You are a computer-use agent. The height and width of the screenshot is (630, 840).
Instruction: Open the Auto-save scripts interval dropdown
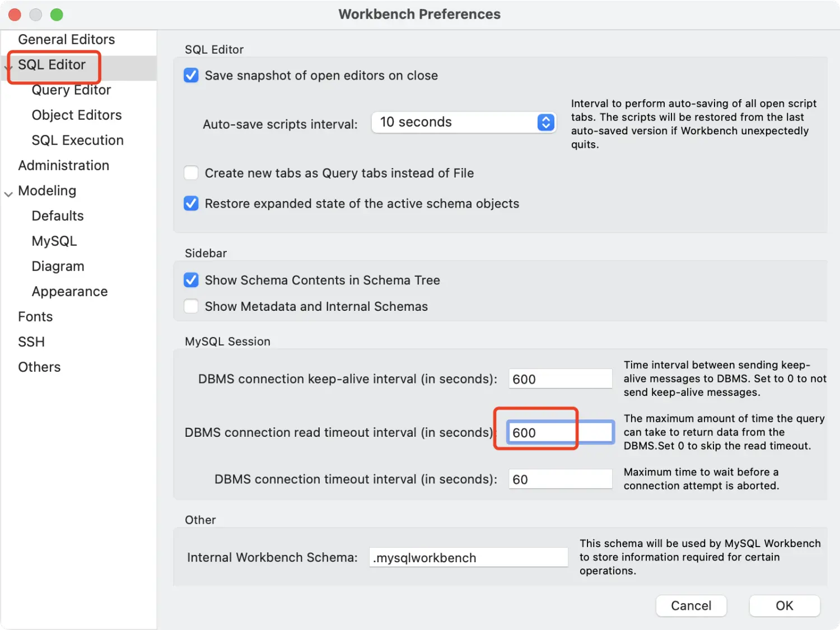tap(463, 122)
